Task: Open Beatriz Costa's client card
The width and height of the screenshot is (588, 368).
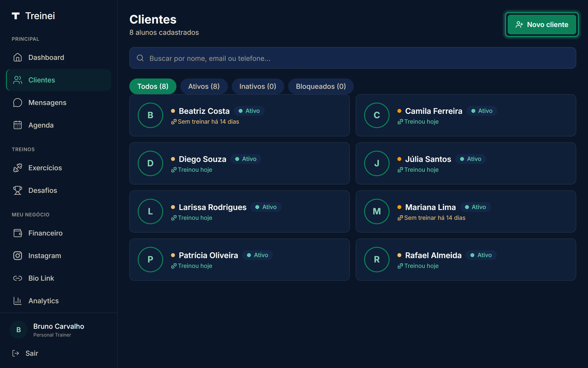Action: tap(240, 115)
